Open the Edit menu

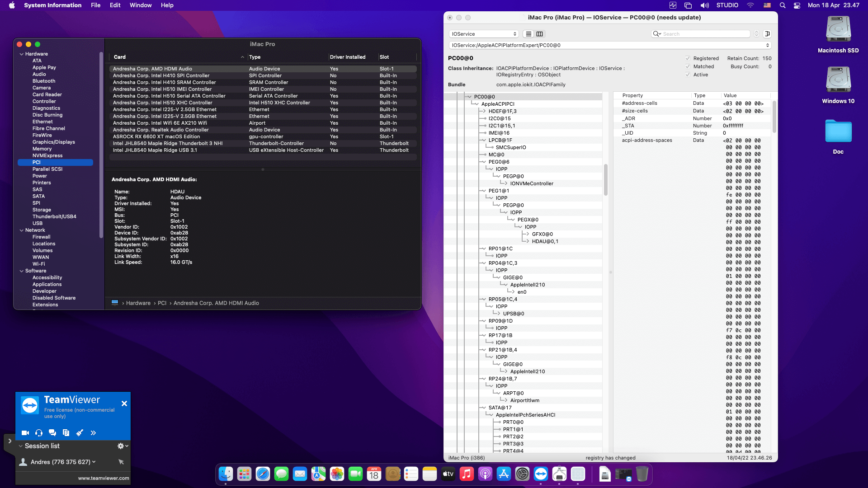[x=115, y=5]
